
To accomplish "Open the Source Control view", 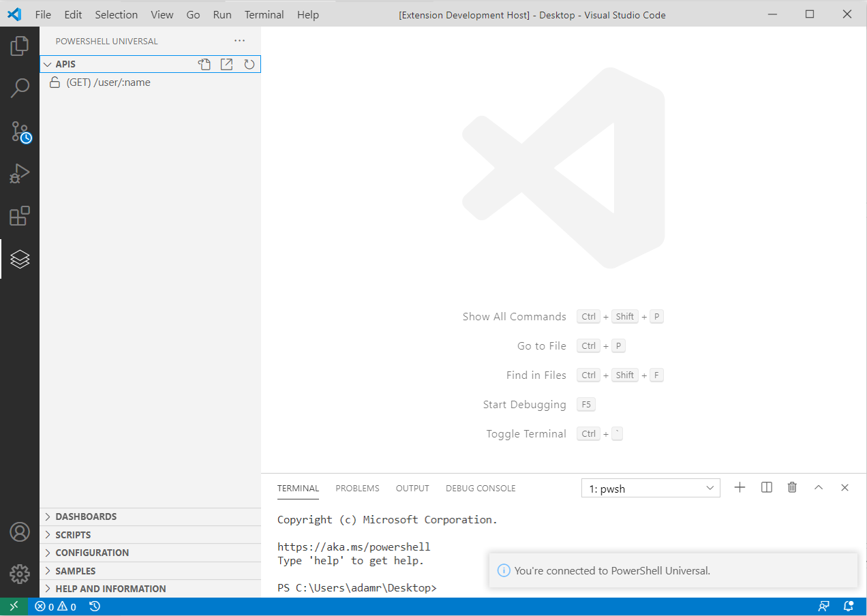I will [x=20, y=132].
